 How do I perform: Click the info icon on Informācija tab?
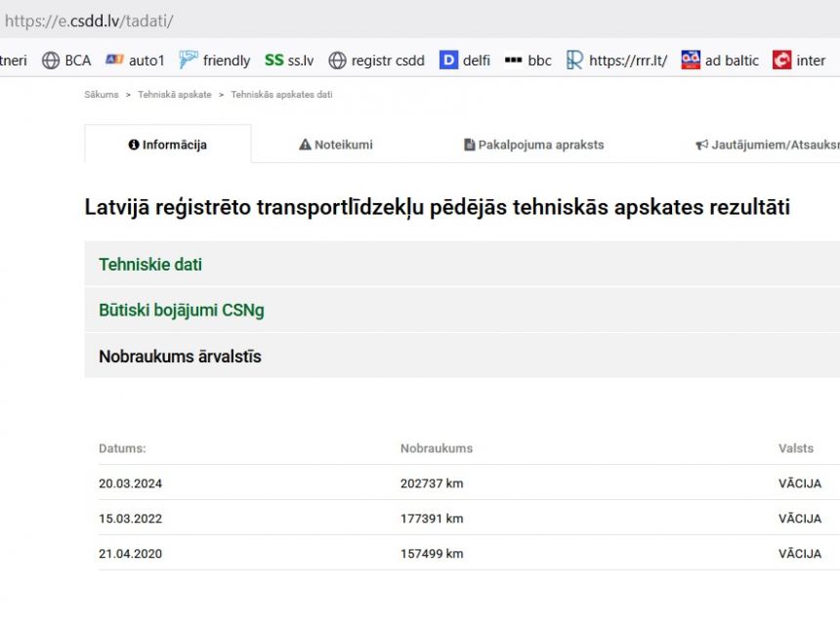pos(134,145)
